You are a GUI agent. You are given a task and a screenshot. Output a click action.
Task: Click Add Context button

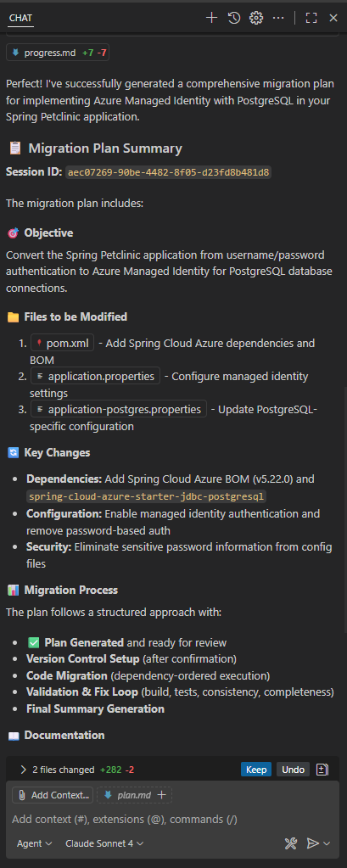[53, 795]
